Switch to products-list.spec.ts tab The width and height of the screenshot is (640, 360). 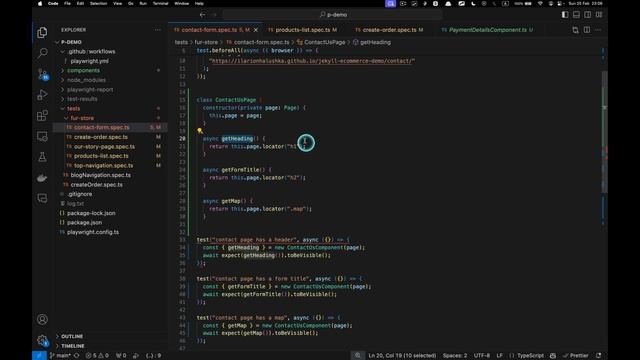pos(303,30)
